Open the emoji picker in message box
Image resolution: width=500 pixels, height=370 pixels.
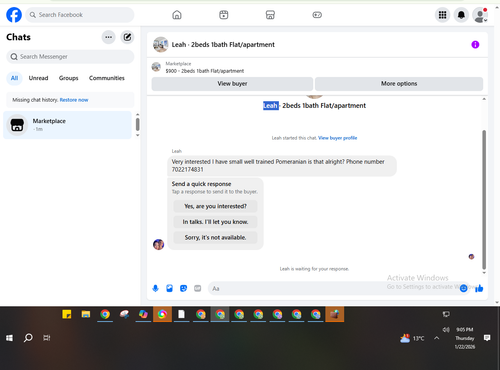463,289
